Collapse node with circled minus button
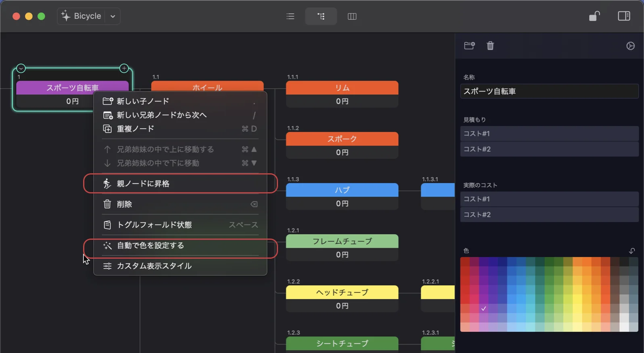Screen dimensions: 644x353 pos(21,68)
